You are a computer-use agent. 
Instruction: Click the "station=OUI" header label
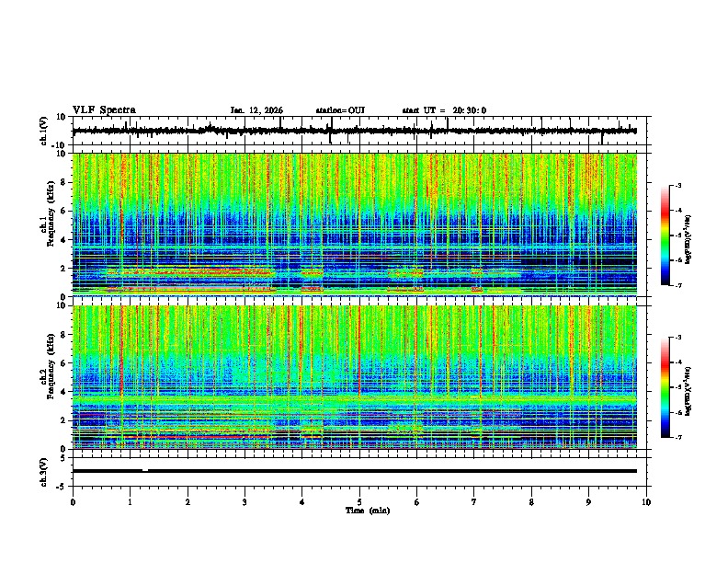click(340, 110)
